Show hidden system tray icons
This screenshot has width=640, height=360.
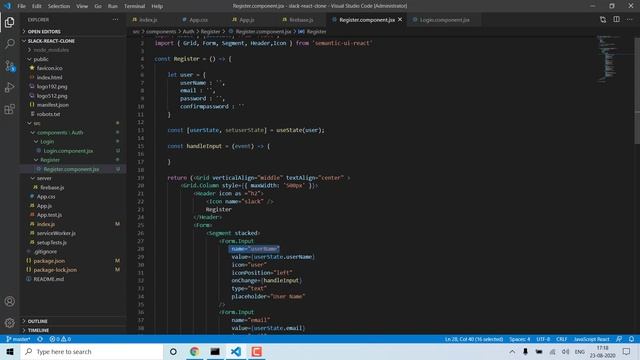(512, 351)
